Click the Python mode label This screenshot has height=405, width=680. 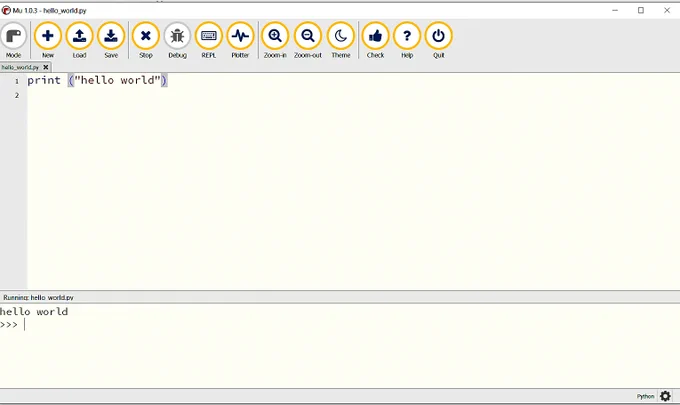point(645,396)
